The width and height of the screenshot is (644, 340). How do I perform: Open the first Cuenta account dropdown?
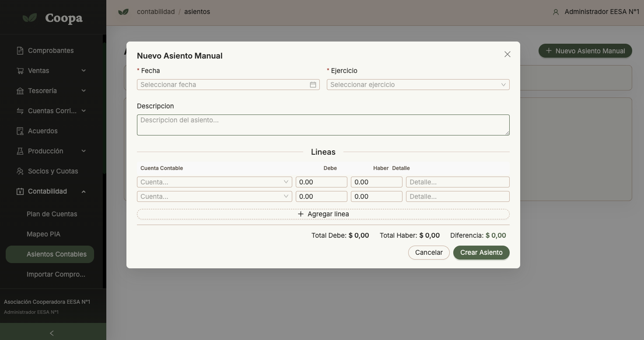click(214, 182)
